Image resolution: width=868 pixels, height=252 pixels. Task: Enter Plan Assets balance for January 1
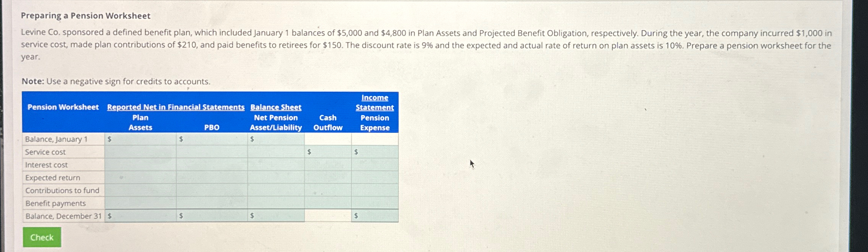click(x=139, y=139)
